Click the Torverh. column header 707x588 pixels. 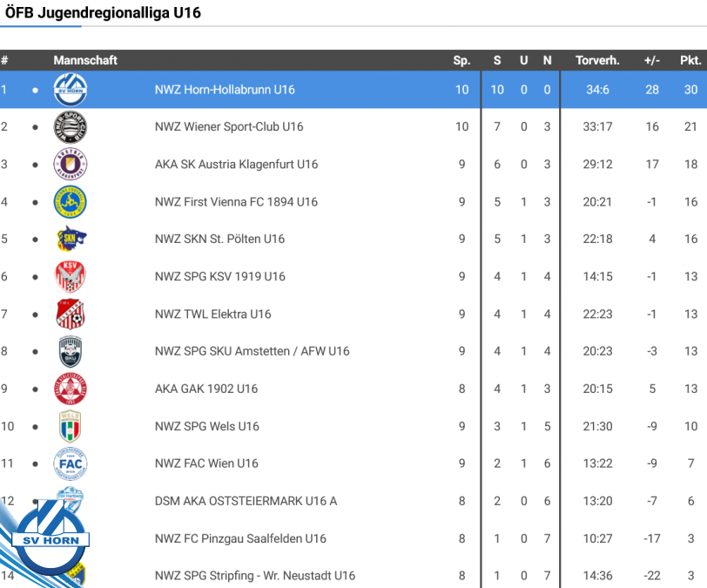[597, 60]
